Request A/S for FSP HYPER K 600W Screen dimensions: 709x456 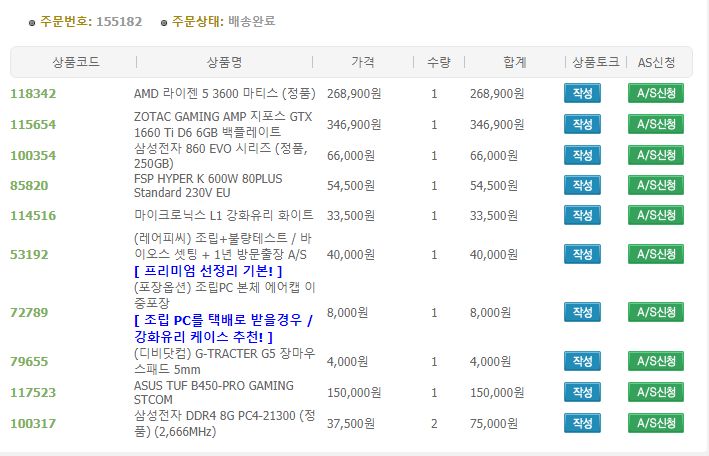[656, 185]
